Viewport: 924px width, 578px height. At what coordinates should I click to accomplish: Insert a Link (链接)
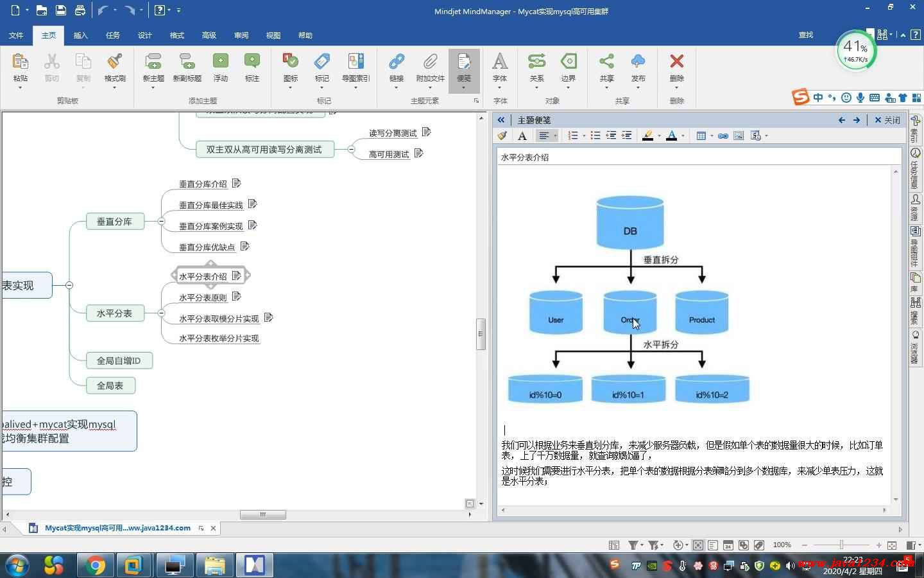[397, 61]
